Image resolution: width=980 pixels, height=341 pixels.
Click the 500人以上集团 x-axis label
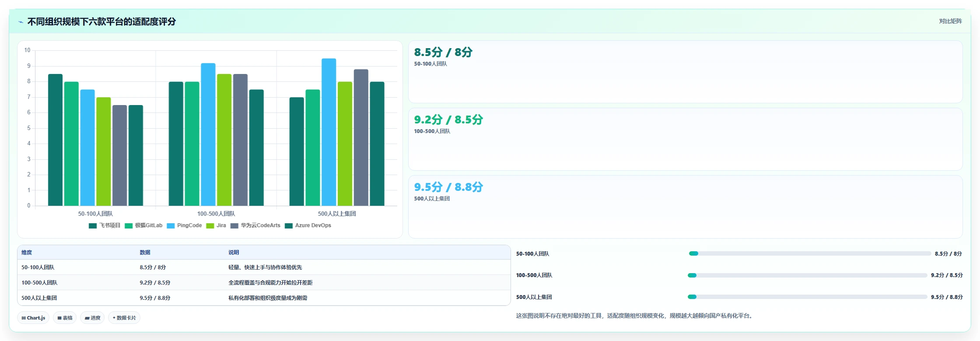[337, 214]
